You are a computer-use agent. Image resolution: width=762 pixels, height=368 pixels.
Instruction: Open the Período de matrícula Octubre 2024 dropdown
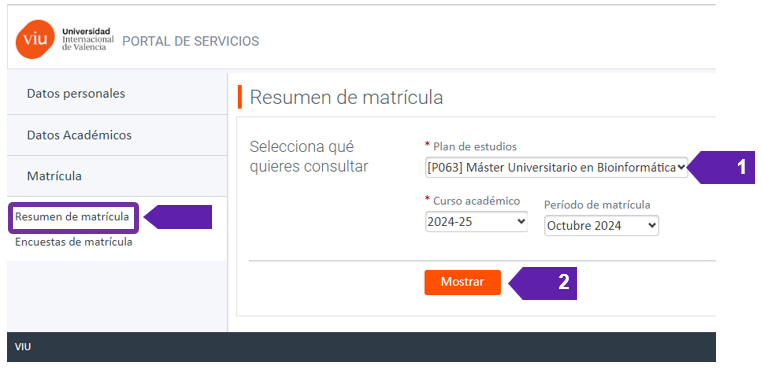(601, 226)
